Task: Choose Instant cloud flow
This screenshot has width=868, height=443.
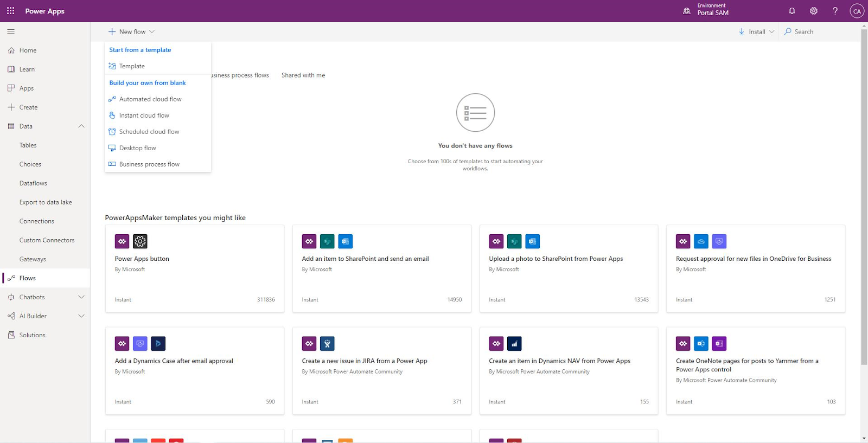Action: coord(158,115)
